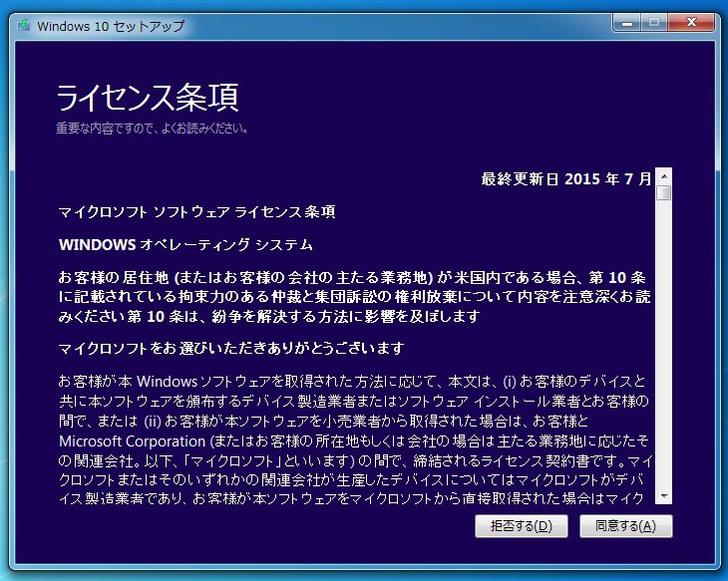Click the ライセンス条項 heading
The height and width of the screenshot is (581, 728).
148,98
